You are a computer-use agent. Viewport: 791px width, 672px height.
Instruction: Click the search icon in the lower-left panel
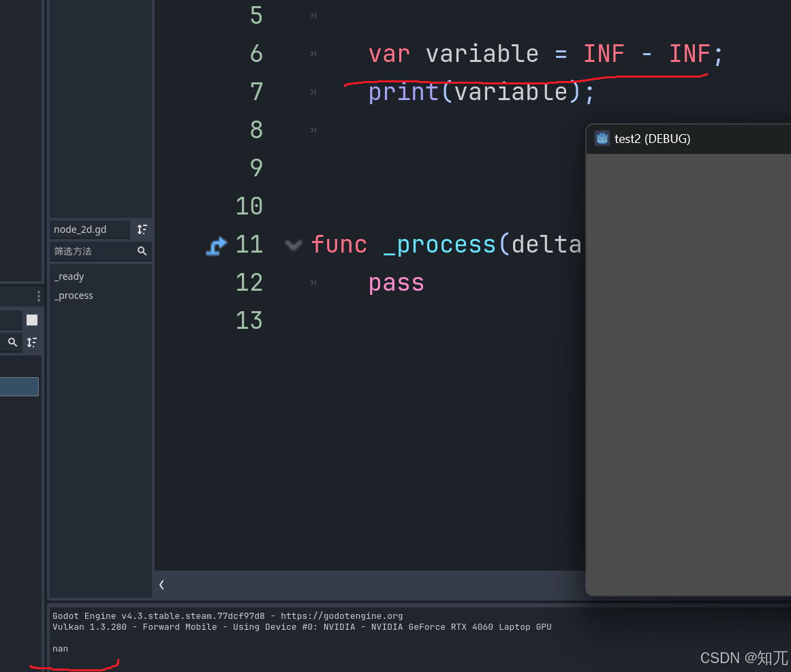click(12, 342)
